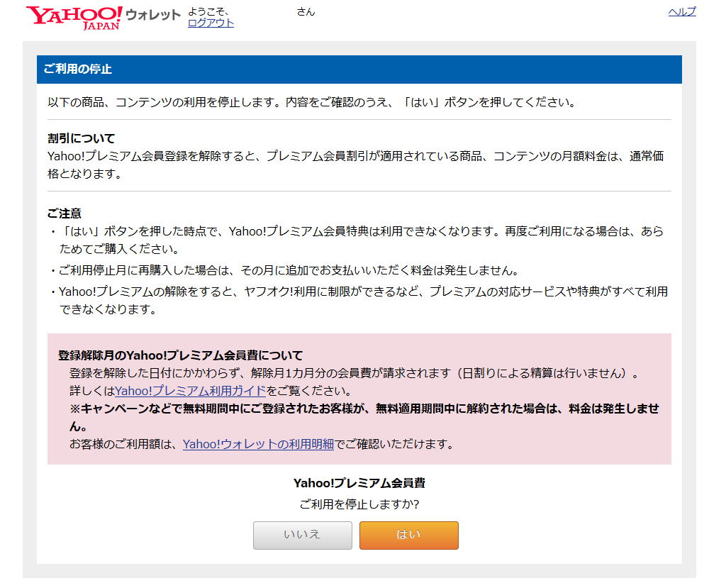Click the Yahoo!プレミアム会員費 label
Screen dimensions: 726x588
[359, 483]
